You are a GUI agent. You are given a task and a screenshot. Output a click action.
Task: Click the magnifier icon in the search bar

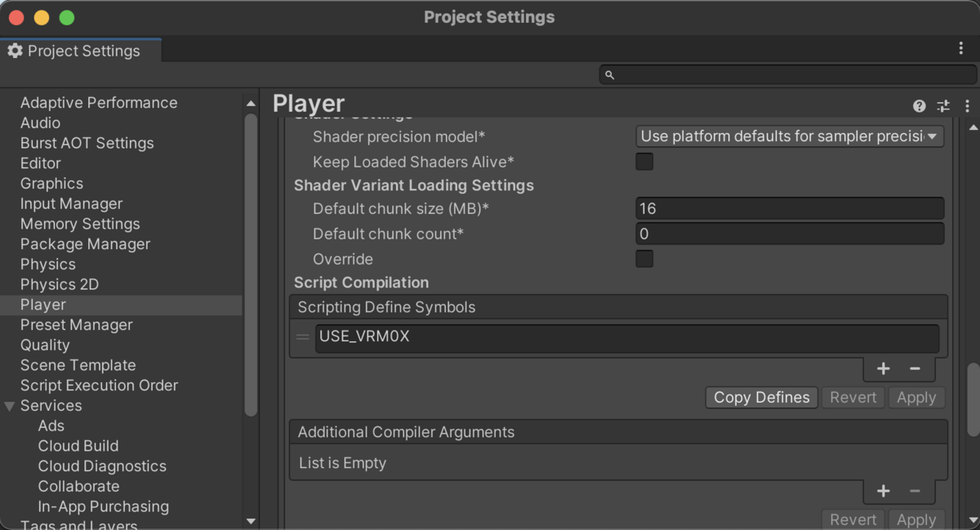coord(608,73)
